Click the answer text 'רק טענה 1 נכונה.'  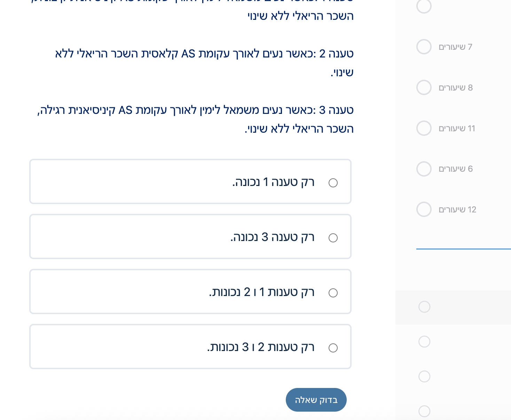(273, 182)
